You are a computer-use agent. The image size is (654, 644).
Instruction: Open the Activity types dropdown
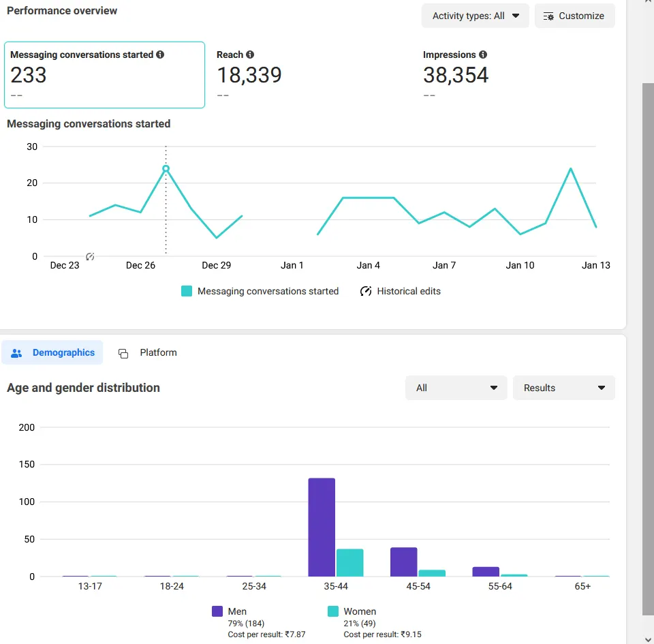pyautogui.click(x=475, y=16)
